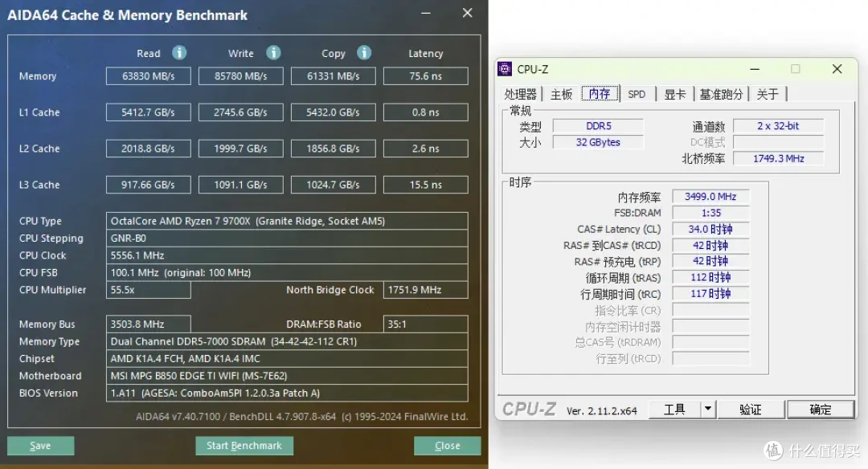Switch to the 处理器 tab in CPU-Z
868x469 pixels.
(x=520, y=94)
